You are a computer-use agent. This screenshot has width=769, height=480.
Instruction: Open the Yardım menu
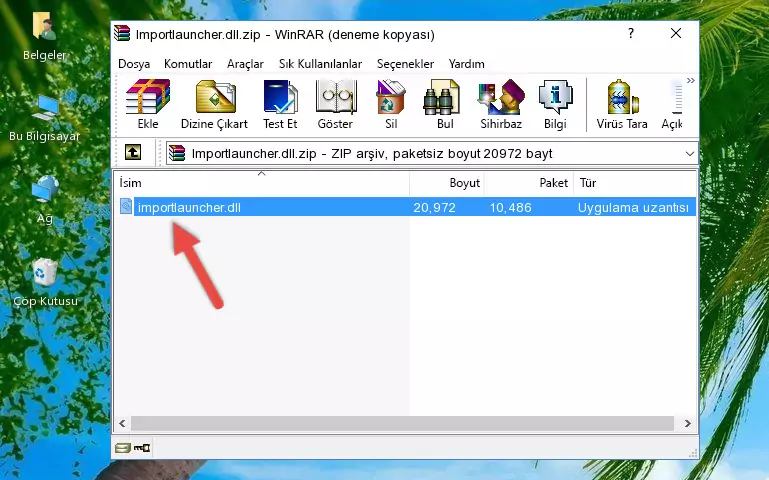point(466,64)
